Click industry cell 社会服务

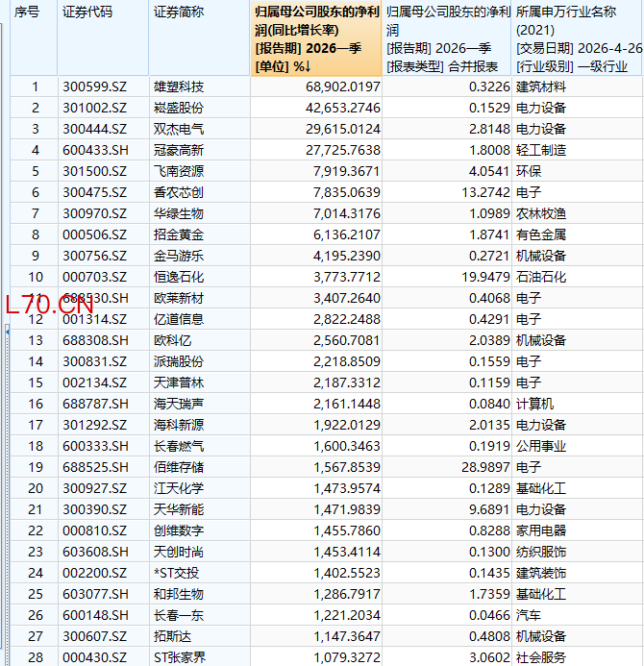pos(541,658)
